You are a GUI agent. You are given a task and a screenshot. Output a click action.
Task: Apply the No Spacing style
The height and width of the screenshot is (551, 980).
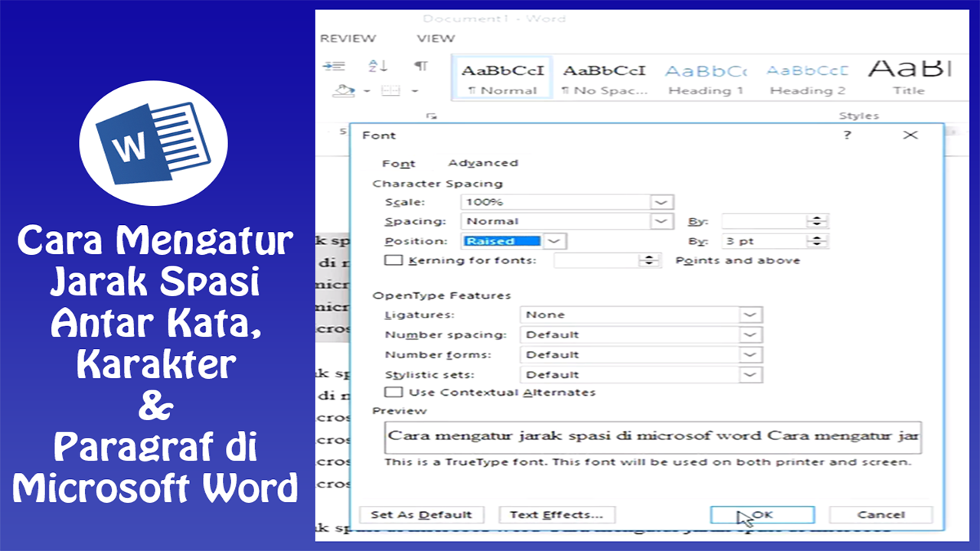604,79
